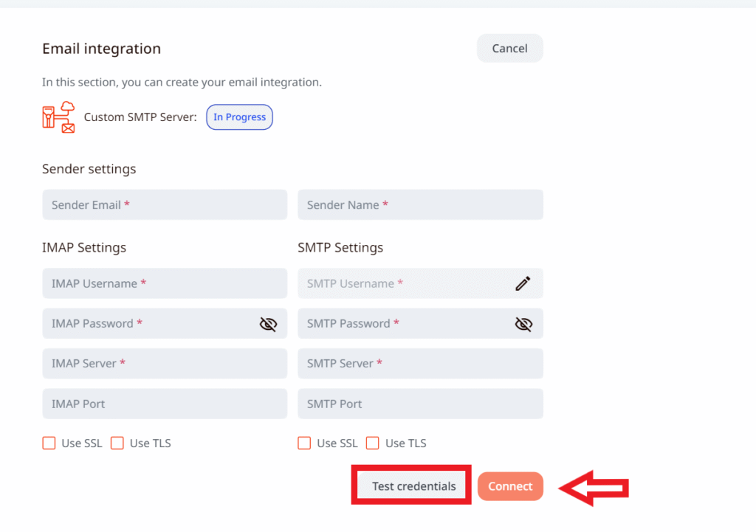
Task: Click the Custom SMTP Server icon
Action: tap(58, 117)
